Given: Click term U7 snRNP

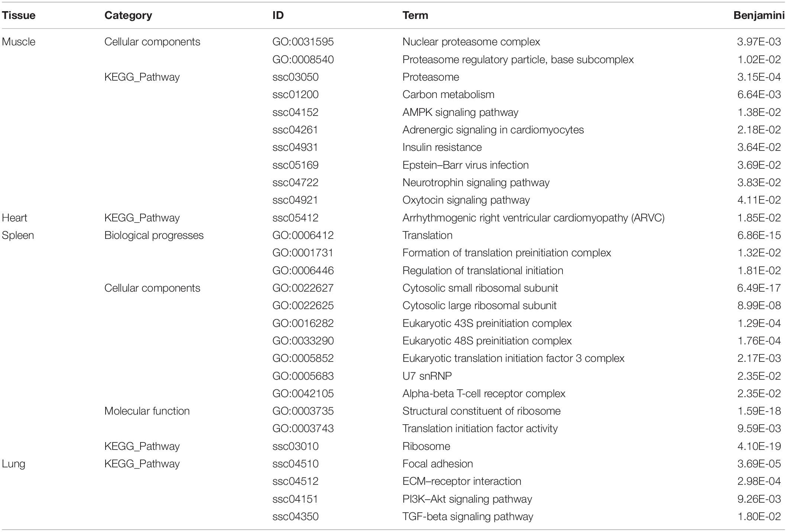Looking at the screenshot, I should click(427, 376).
